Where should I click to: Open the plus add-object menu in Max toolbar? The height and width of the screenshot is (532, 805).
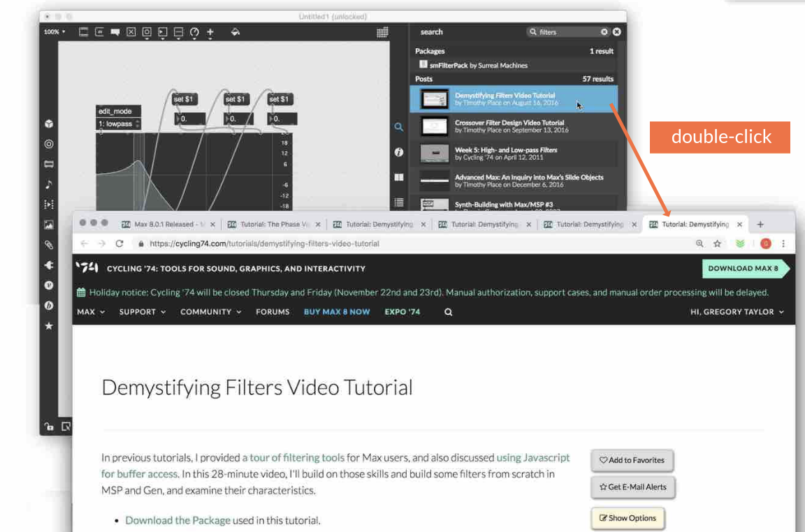(210, 32)
